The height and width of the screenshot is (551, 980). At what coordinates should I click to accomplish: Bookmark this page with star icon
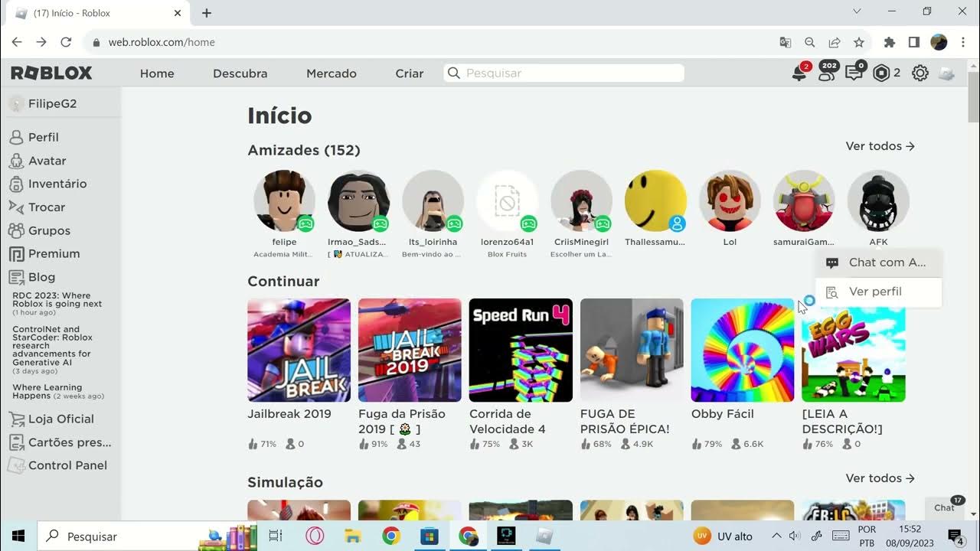(x=859, y=42)
